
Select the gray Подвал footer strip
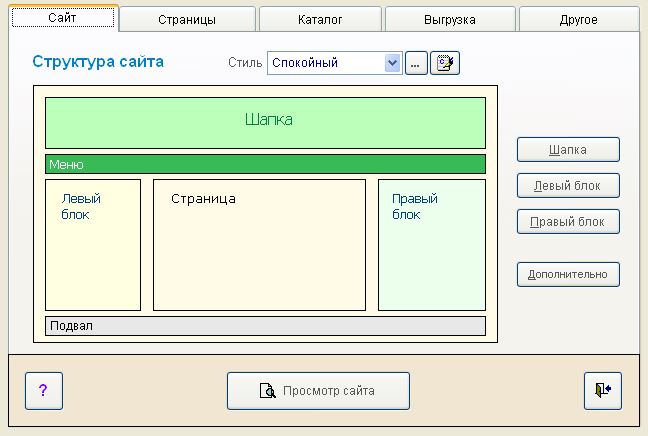click(265, 326)
